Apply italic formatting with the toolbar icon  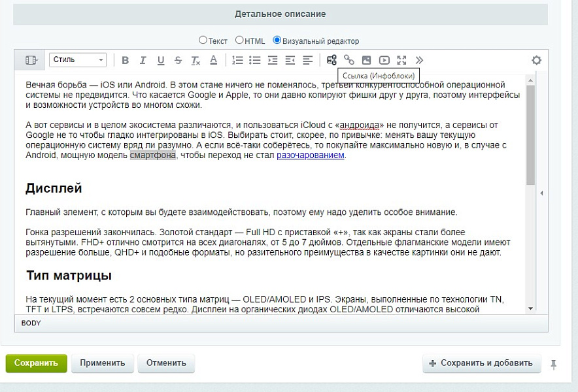tap(143, 60)
